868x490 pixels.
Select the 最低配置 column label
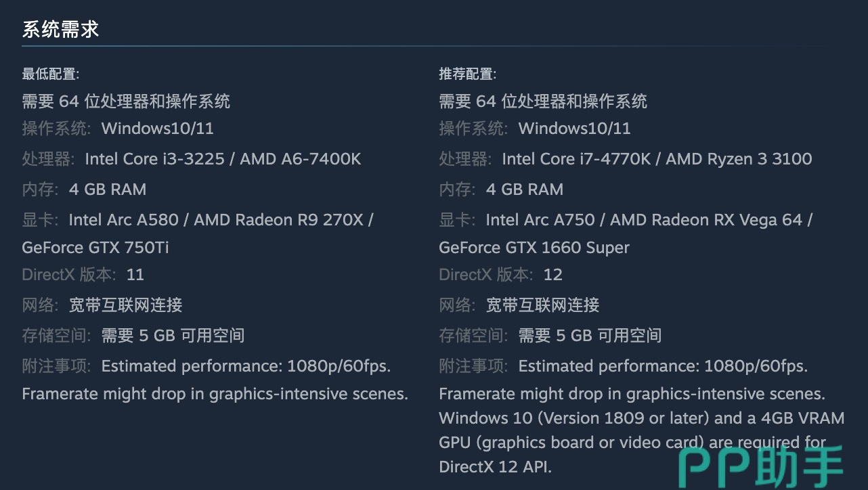click(50, 74)
